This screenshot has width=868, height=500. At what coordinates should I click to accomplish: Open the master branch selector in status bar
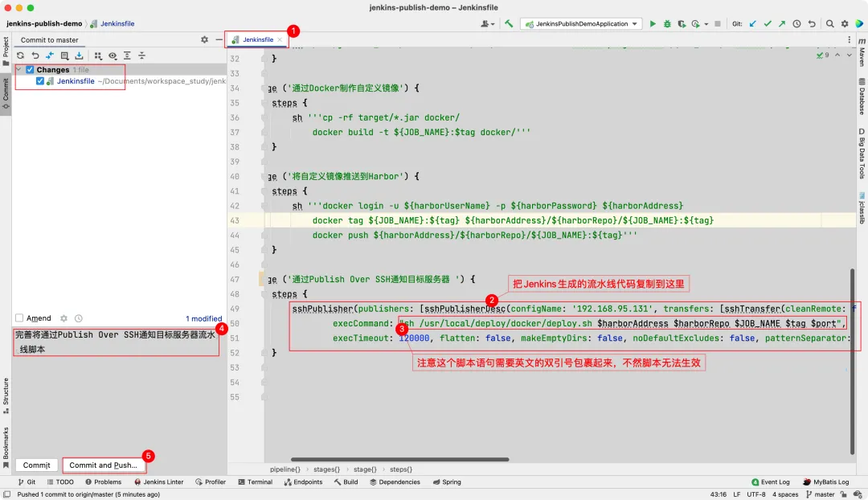tap(820, 494)
